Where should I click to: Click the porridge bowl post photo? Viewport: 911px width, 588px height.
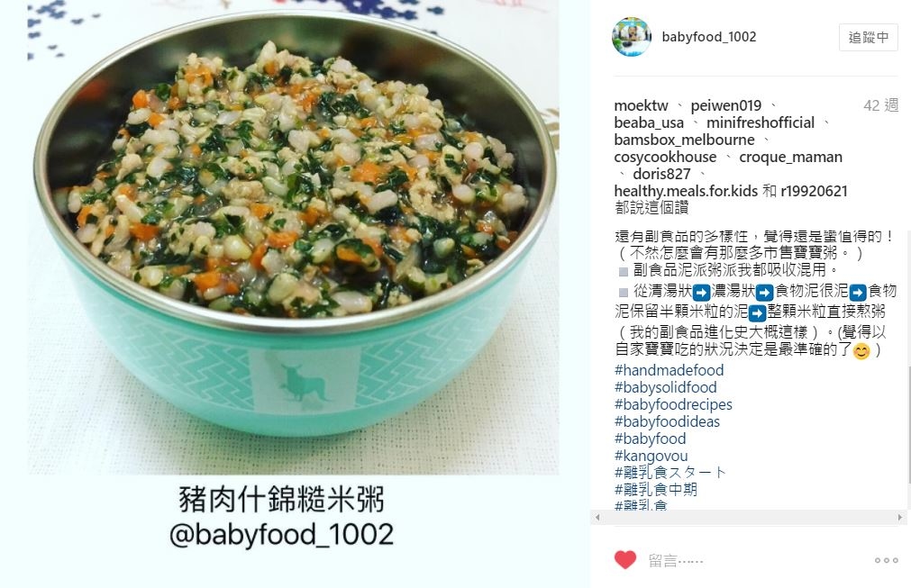click(294, 238)
